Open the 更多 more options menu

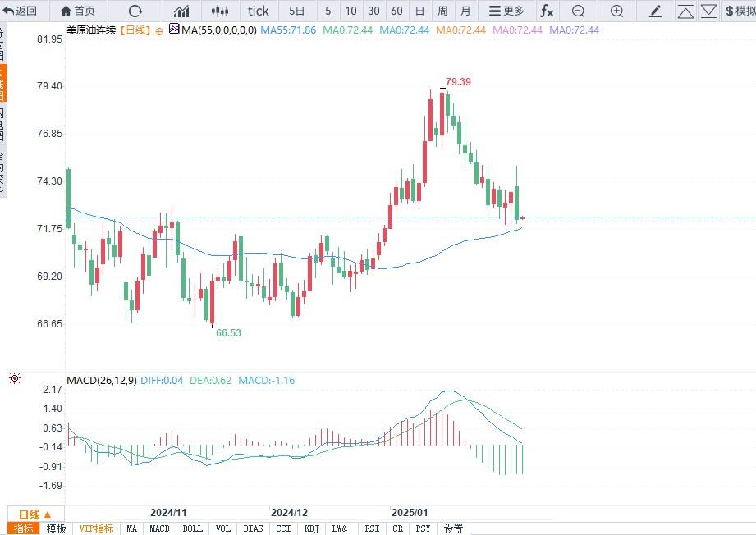506,11
